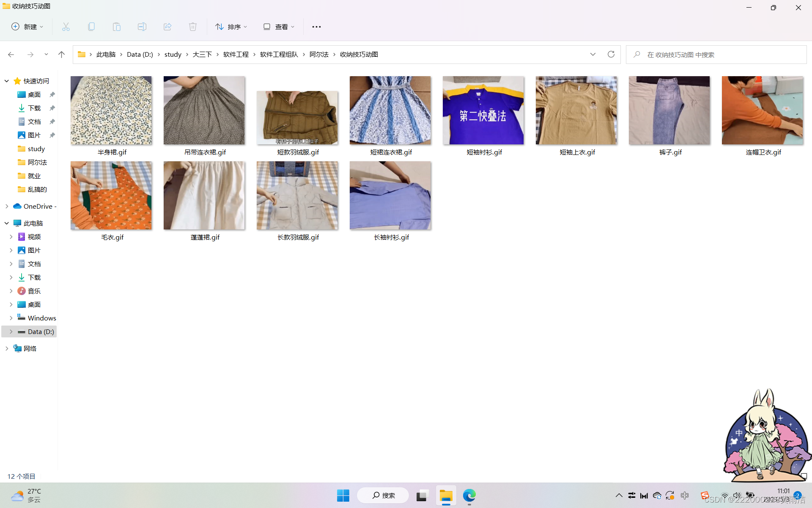Expand the OneDrive tree node
812x508 pixels.
pos(7,206)
